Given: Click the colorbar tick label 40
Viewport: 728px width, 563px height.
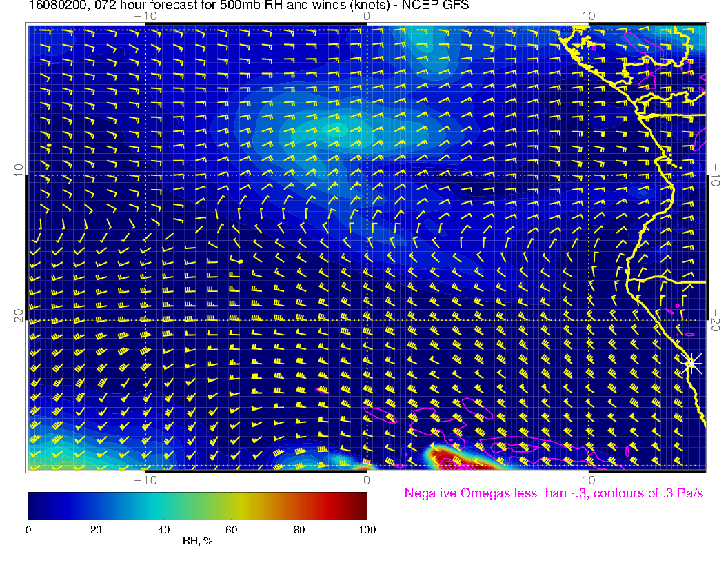Looking at the screenshot, I should [163, 529].
